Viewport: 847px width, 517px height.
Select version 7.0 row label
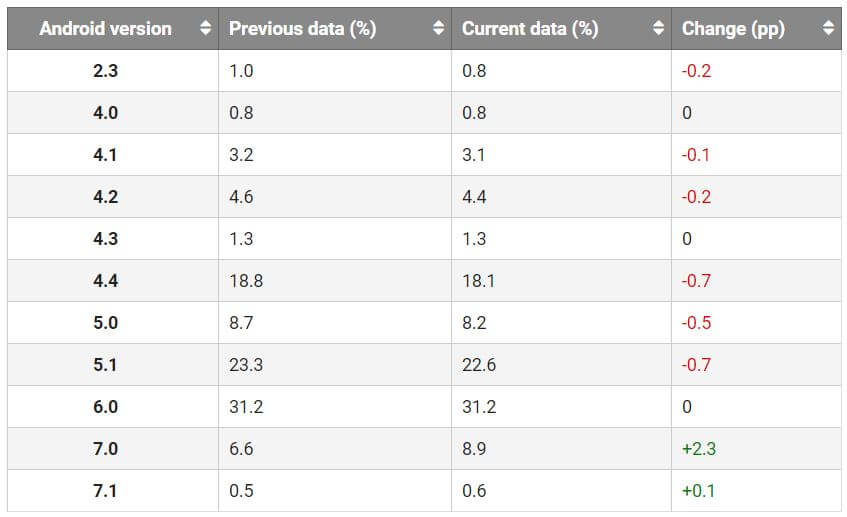click(105, 449)
